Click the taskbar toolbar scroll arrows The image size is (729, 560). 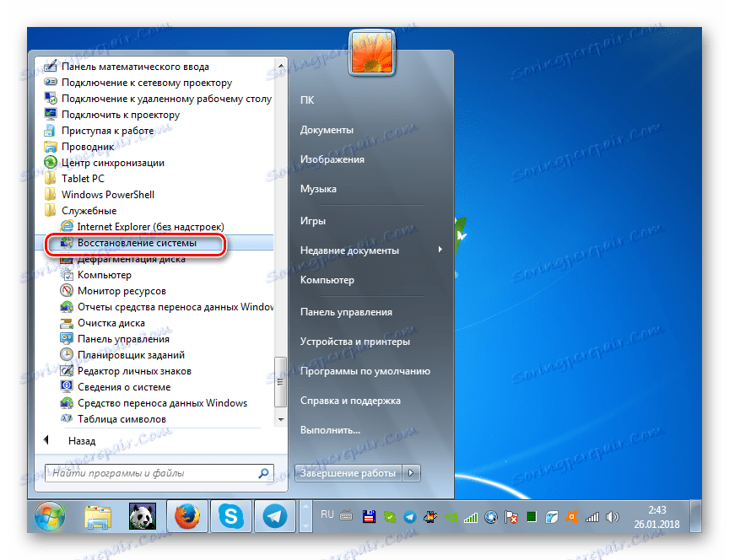305,517
